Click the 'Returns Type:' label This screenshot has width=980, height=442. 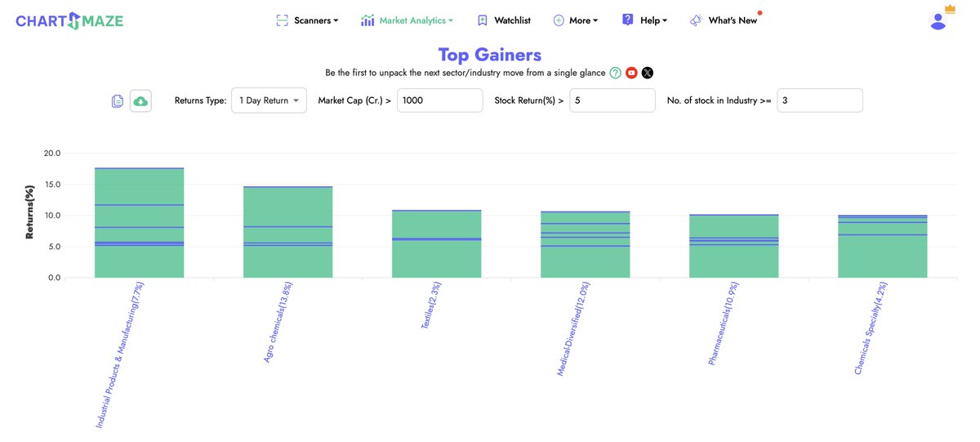tap(200, 100)
